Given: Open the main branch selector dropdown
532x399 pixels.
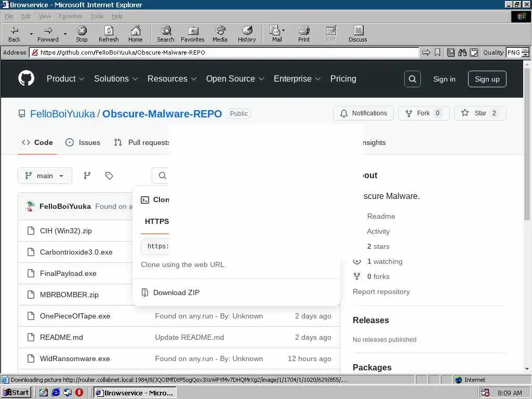Looking at the screenshot, I should 45,176.
